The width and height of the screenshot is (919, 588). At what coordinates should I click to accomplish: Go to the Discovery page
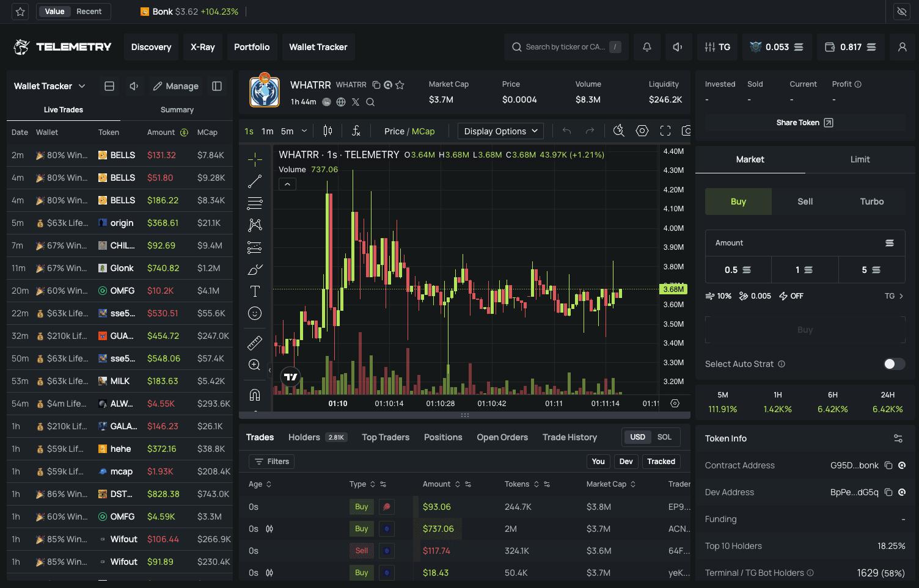point(151,47)
